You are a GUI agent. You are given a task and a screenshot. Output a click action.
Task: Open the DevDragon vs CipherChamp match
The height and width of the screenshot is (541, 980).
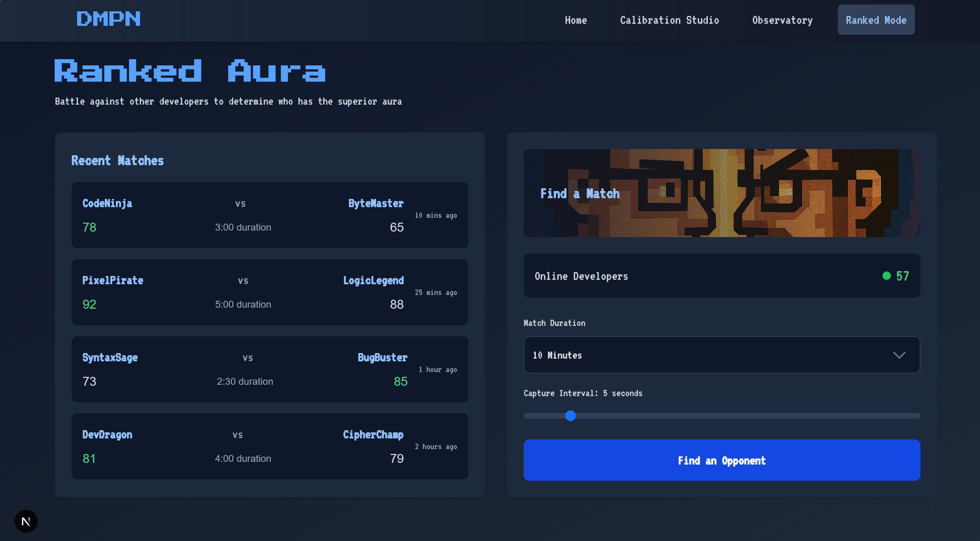[x=269, y=446]
